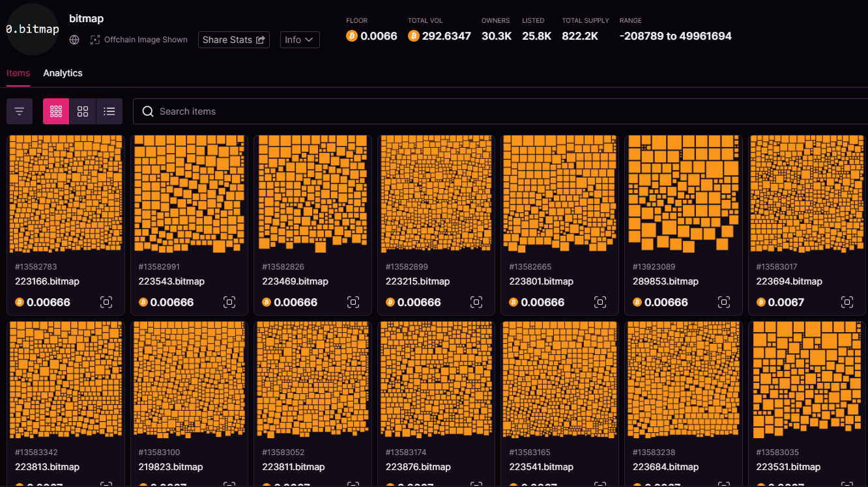Click the search magnifier icon
This screenshot has width=868, height=487.
tap(148, 111)
